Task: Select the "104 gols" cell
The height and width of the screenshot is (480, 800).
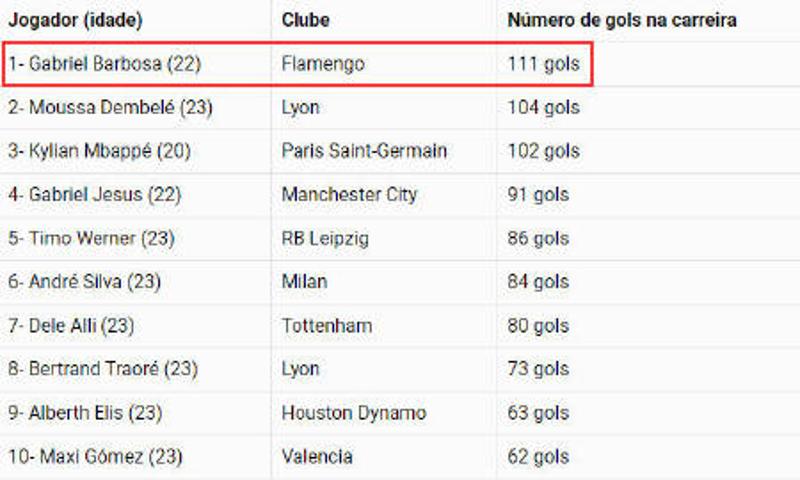Action: pyautogui.click(x=543, y=108)
